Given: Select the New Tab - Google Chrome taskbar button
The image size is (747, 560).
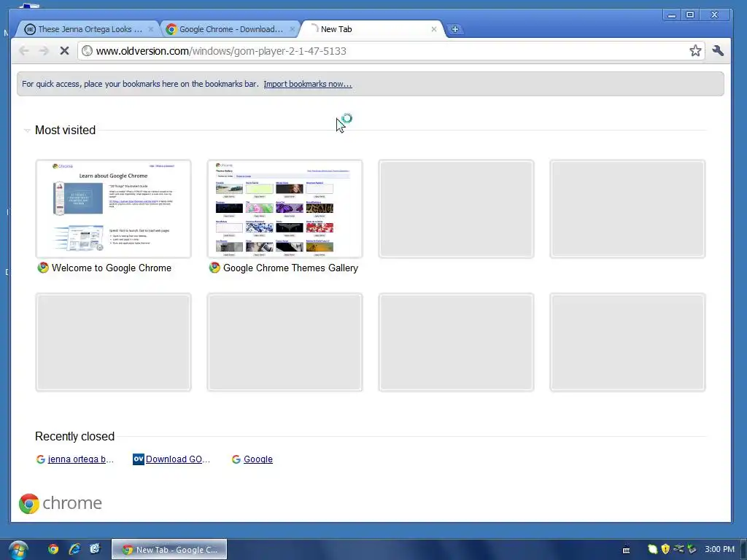Looking at the screenshot, I should point(169,550).
